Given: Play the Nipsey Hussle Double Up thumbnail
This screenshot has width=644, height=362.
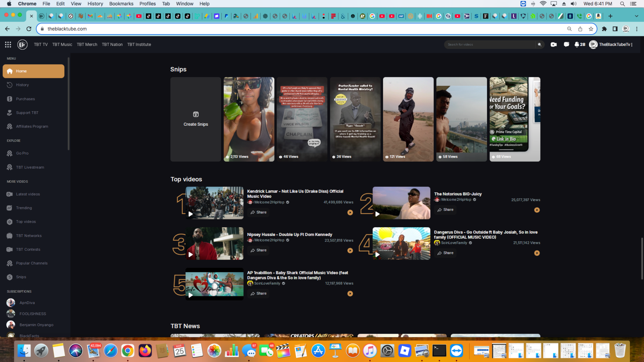Looking at the screenshot, I should [214, 244].
